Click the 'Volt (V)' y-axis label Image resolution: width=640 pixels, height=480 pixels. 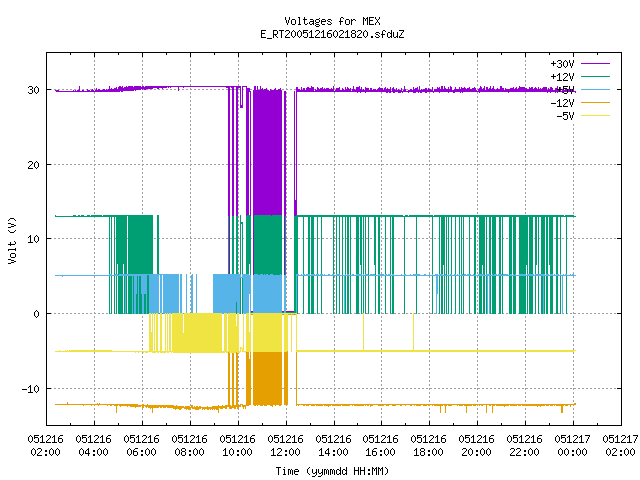(12, 240)
